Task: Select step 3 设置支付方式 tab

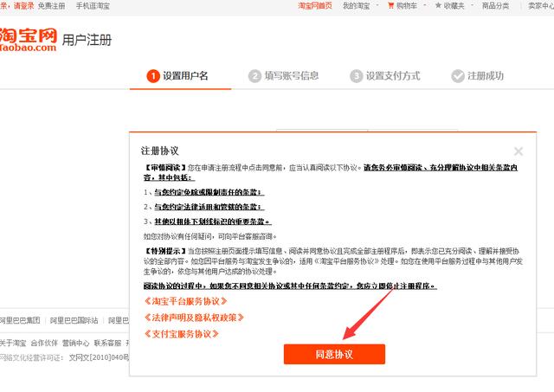Action: (x=385, y=76)
